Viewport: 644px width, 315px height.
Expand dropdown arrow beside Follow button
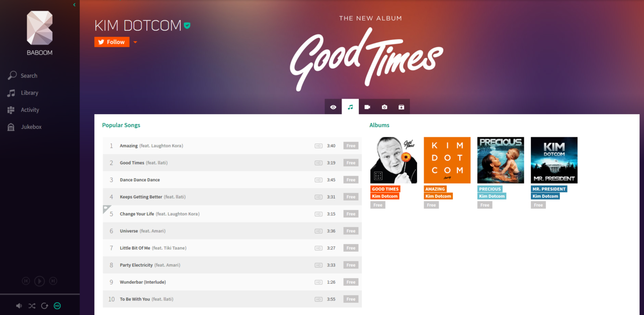click(135, 42)
